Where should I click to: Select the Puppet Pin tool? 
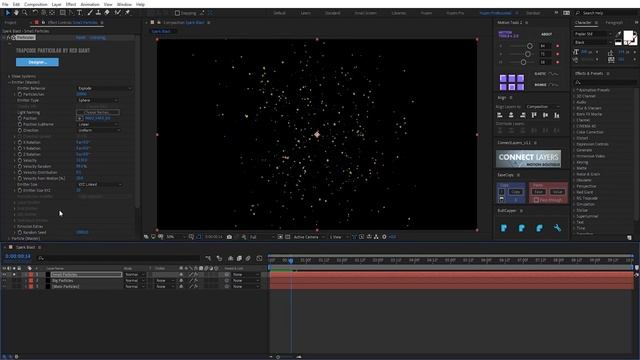(127, 13)
